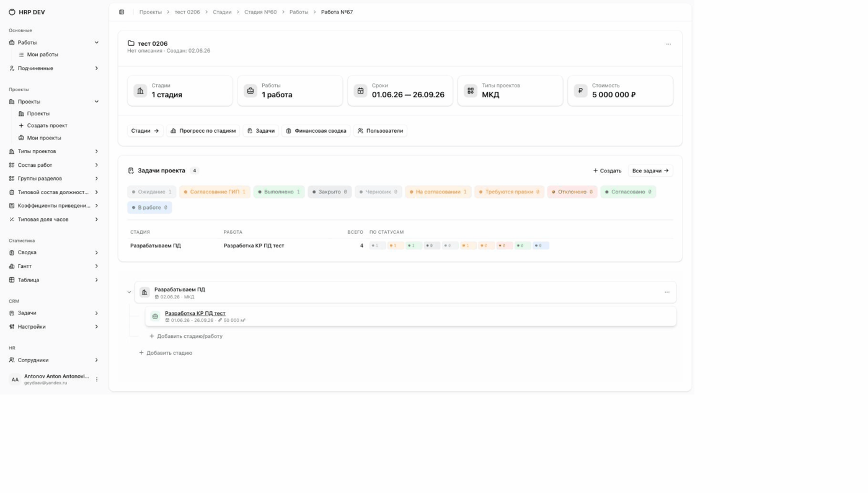Filter tasks by Согласовано status
Image resolution: width=868 pixels, height=493 pixels.
pos(628,192)
